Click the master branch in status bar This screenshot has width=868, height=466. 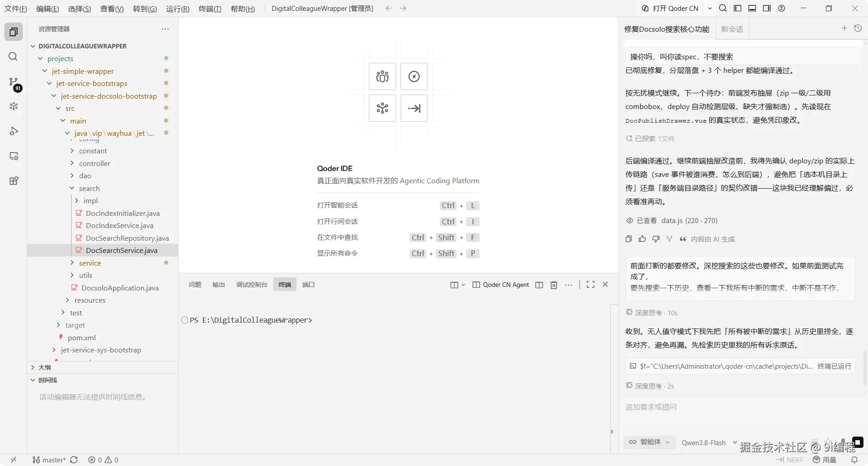pyautogui.click(x=49, y=460)
